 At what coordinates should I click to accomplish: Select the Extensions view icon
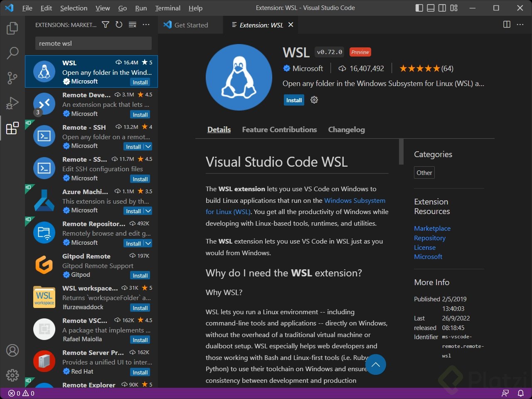coord(12,128)
